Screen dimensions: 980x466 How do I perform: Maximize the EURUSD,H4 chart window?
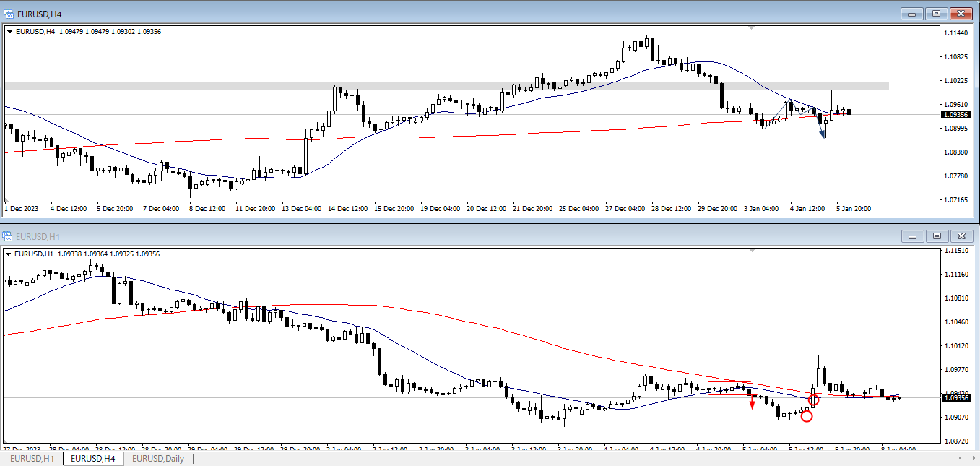tap(937, 13)
